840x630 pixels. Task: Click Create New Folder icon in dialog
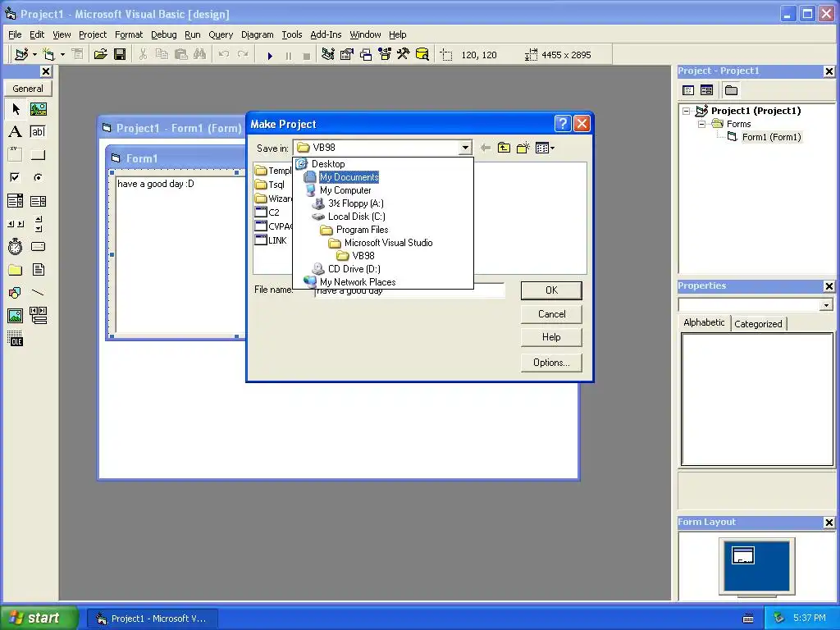click(x=523, y=148)
